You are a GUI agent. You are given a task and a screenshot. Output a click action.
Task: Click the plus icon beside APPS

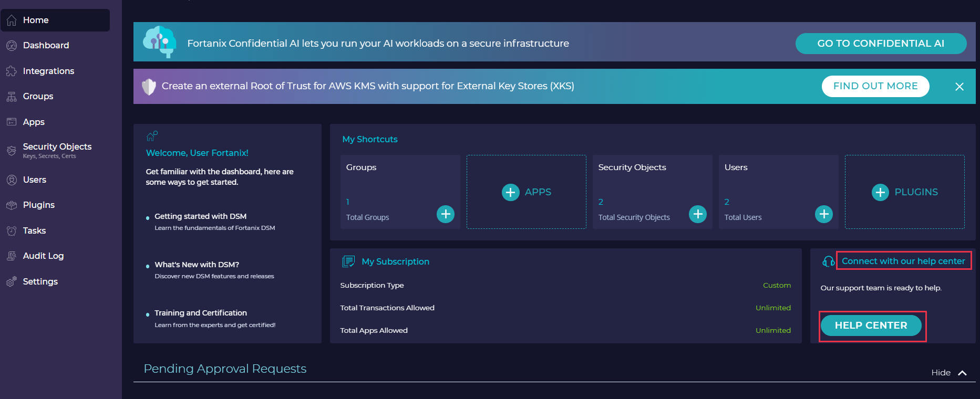pos(510,193)
